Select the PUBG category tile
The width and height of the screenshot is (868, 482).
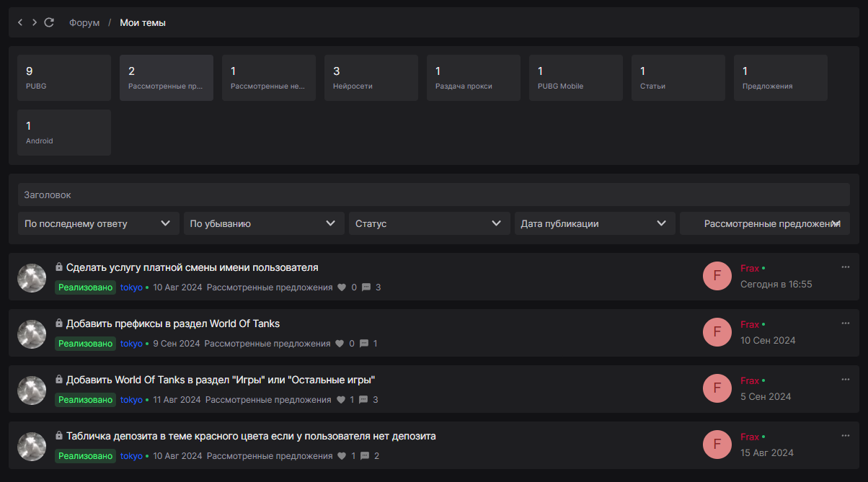tap(64, 78)
